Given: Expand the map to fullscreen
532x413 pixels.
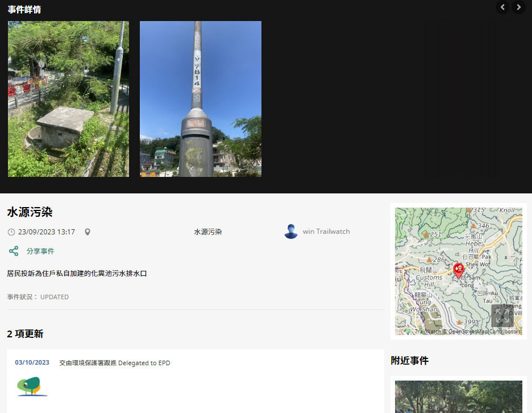Looking at the screenshot, I should point(502,316).
